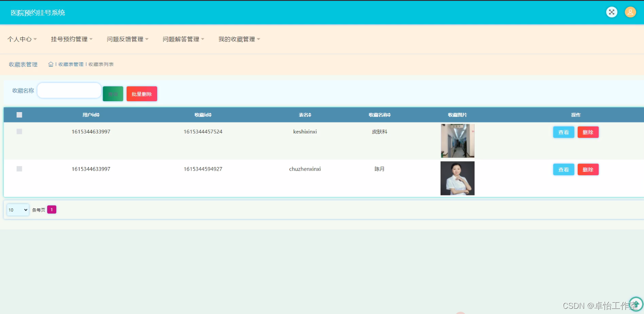
Task: Click 收藏id value 1615344457524
Action: [x=203, y=132]
